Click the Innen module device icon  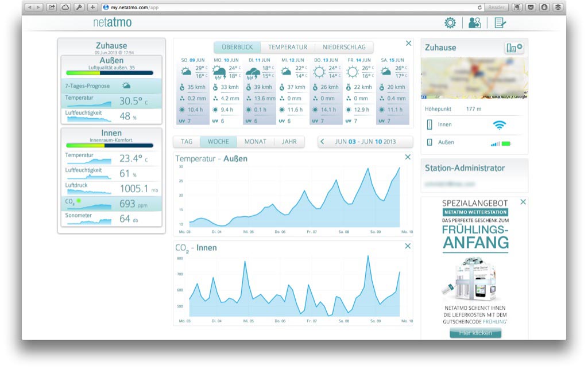click(430, 124)
